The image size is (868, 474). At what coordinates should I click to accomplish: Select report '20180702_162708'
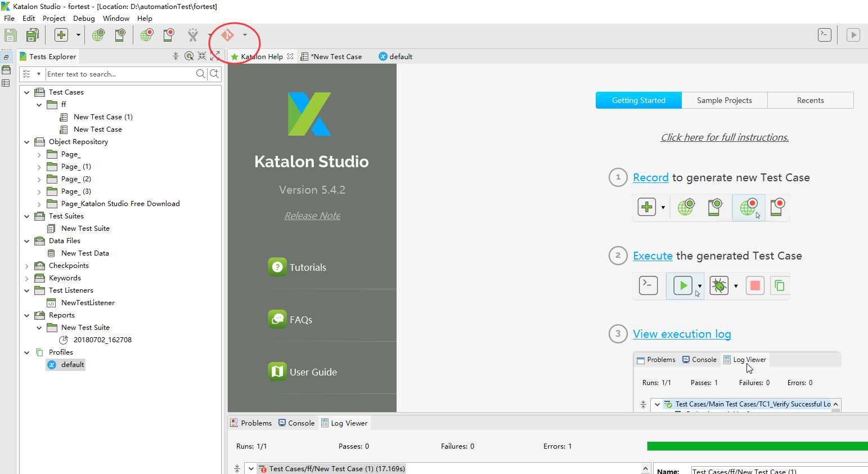coord(102,340)
